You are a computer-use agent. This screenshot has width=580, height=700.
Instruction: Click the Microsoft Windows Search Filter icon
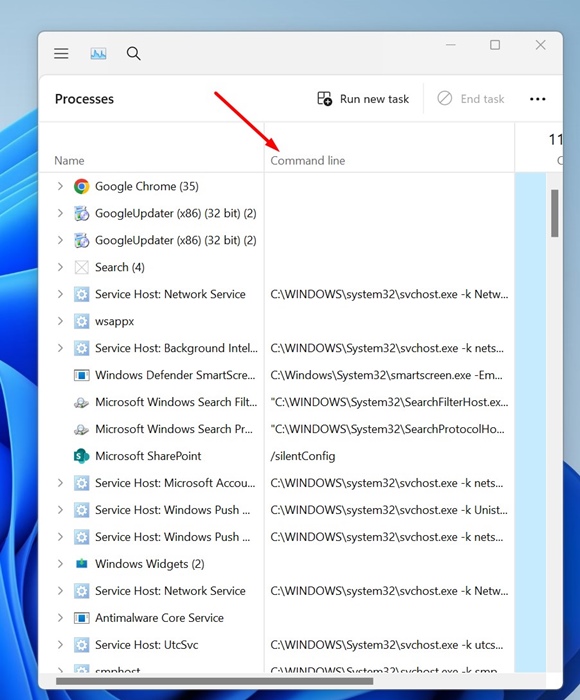click(81, 402)
